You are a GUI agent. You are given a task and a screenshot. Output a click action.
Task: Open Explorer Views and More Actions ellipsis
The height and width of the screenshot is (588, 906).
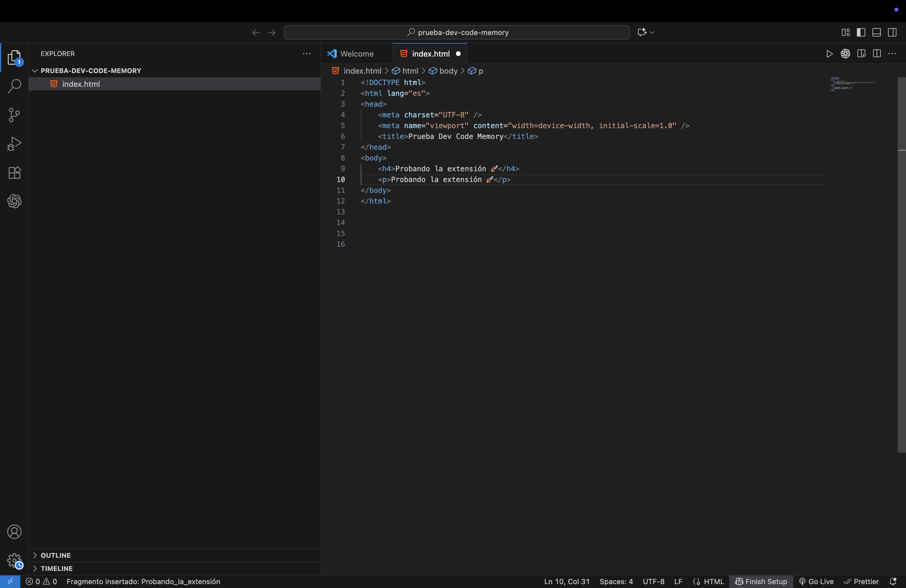(307, 54)
